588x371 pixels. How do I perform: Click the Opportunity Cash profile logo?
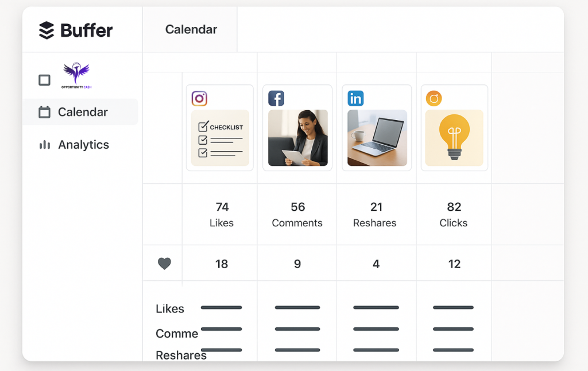(76, 76)
